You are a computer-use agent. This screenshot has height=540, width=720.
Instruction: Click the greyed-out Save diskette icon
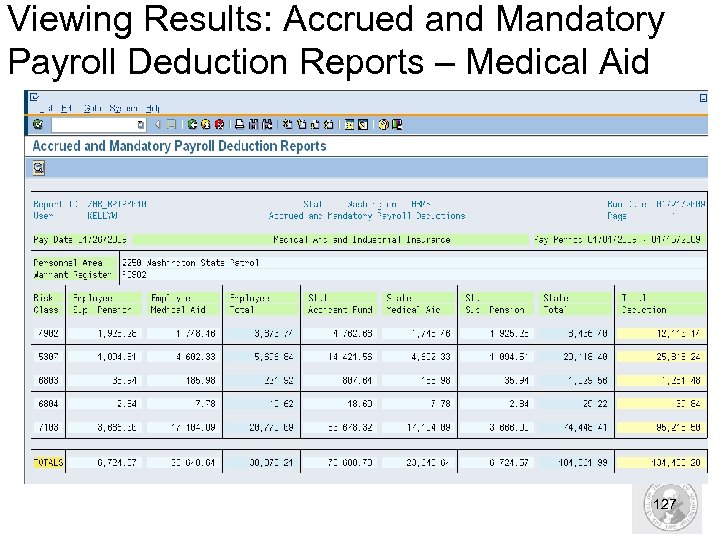click(x=171, y=124)
